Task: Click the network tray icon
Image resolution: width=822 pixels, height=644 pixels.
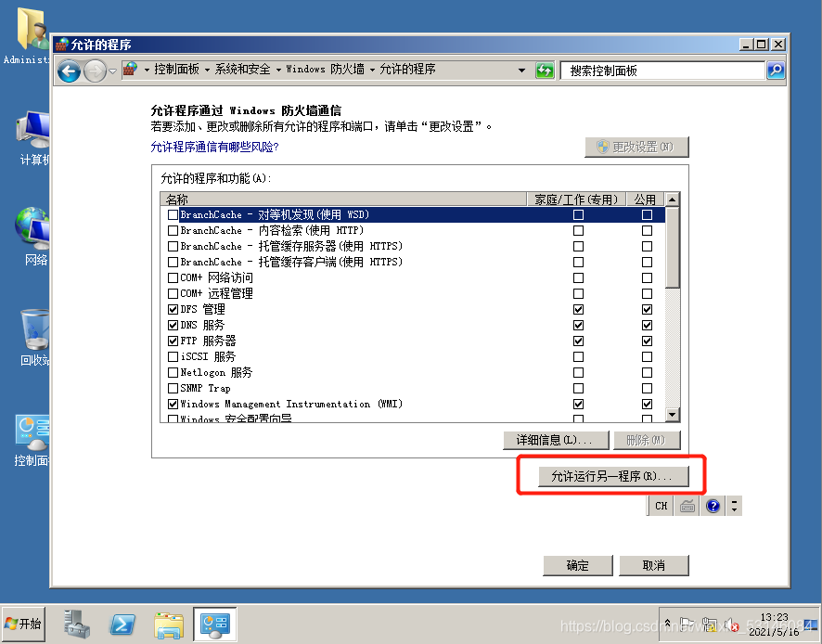Action: tap(710, 625)
